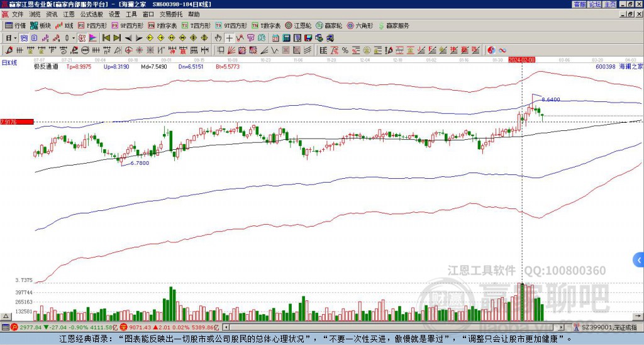Open the 六角形 hexagon chart tool

(360, 26)
